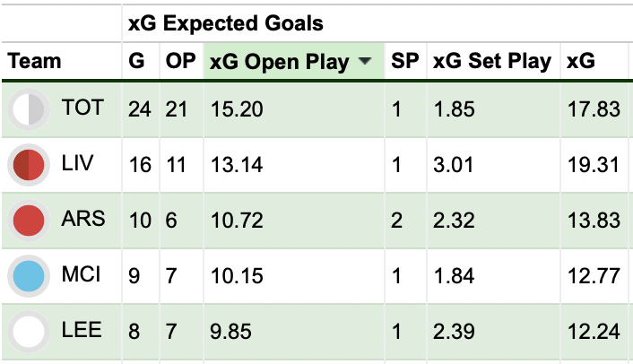Select the Team column header

tap(34, 61)
